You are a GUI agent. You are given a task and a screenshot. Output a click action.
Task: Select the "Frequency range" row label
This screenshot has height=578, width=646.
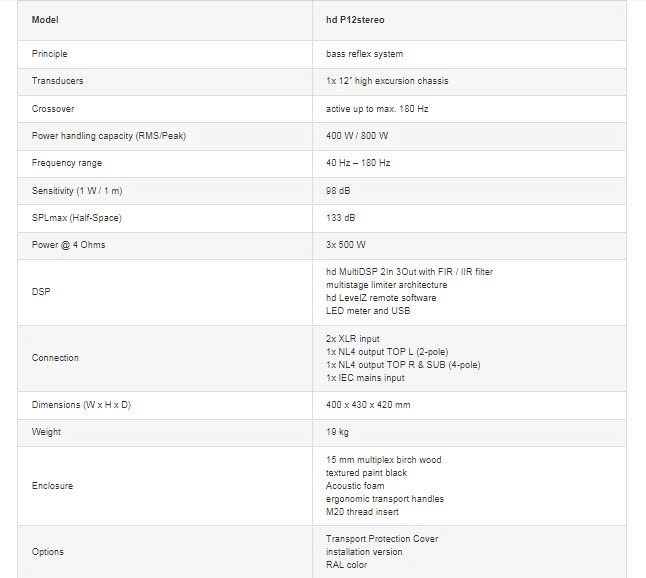tap(67, 162)
